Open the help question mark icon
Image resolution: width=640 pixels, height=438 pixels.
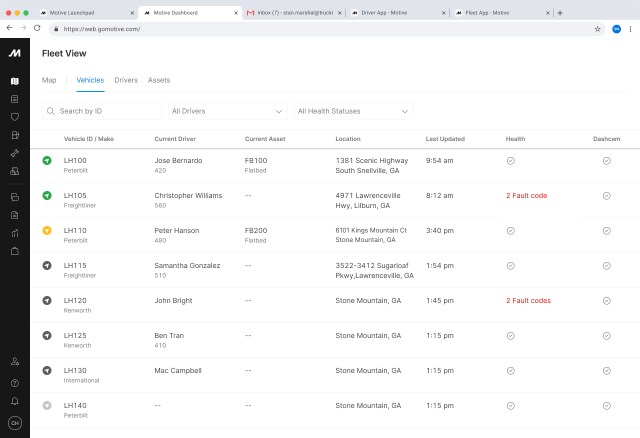14,383
